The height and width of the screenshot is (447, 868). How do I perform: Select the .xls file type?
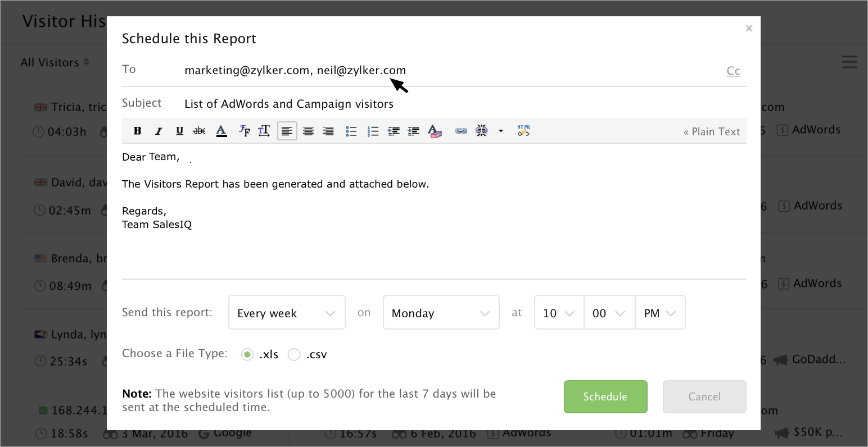point(247,354)
